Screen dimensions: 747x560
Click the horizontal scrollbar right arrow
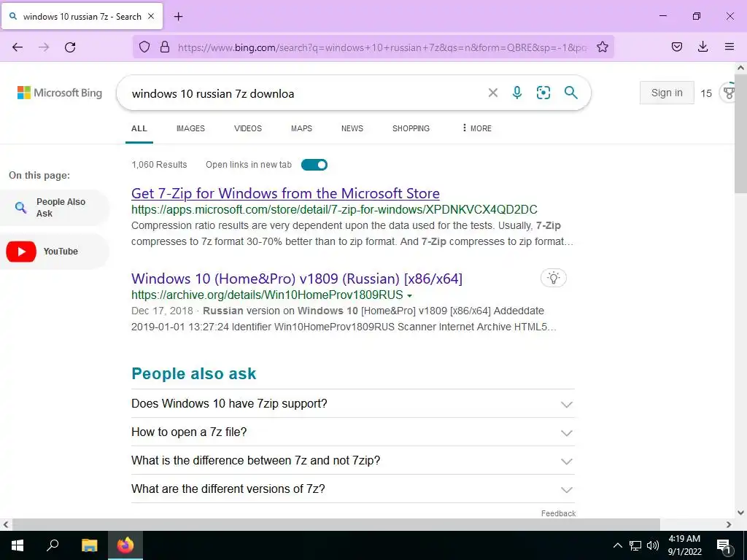point(729,525)
